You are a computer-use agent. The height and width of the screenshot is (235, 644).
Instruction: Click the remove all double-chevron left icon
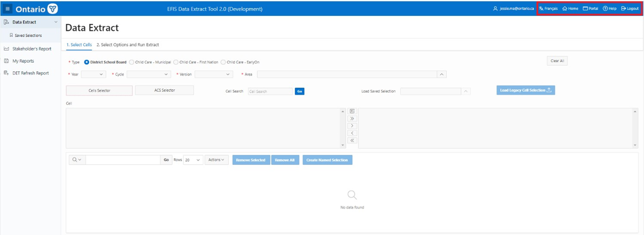click(x=352, y=141)
